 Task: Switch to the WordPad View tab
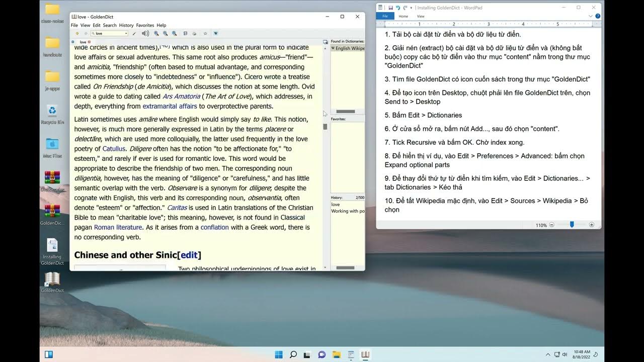point(421,16)
